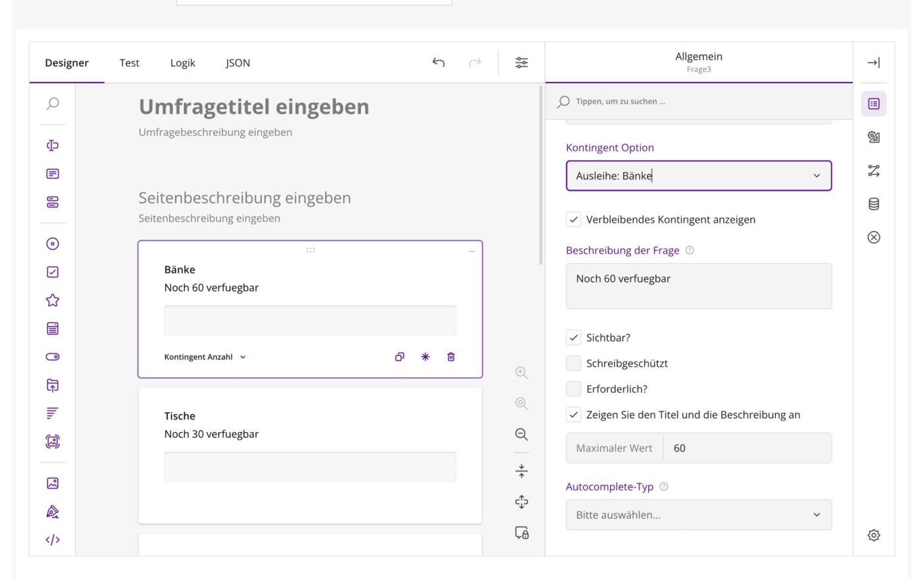Open the logic conditions sidebar tab
Image resolution: width=924 pixels, height=578 pixels.
tap(874, 171)
